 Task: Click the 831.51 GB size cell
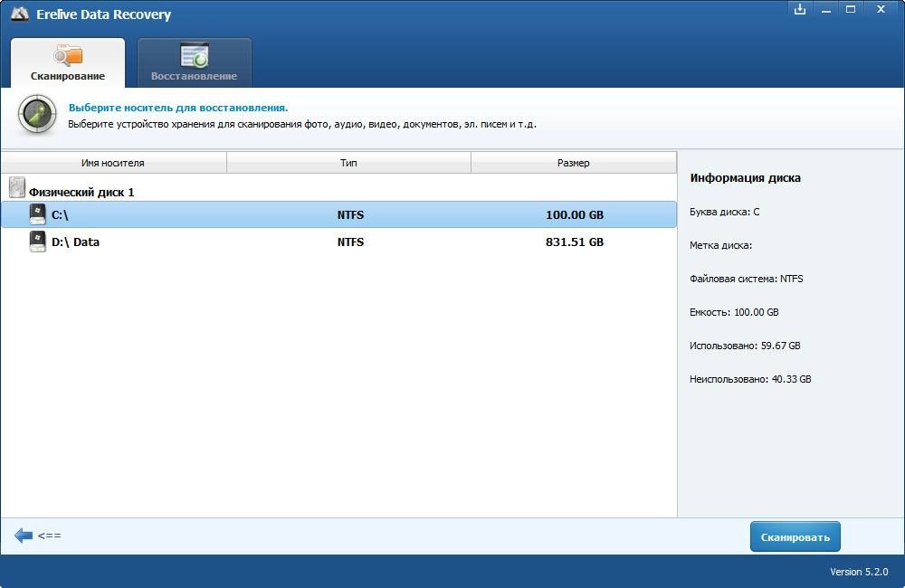(575, 242)
